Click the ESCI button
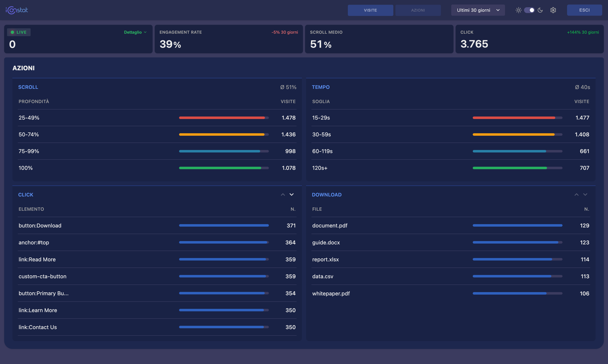Viewport: 608px width, 364px height. click(584, 10)
